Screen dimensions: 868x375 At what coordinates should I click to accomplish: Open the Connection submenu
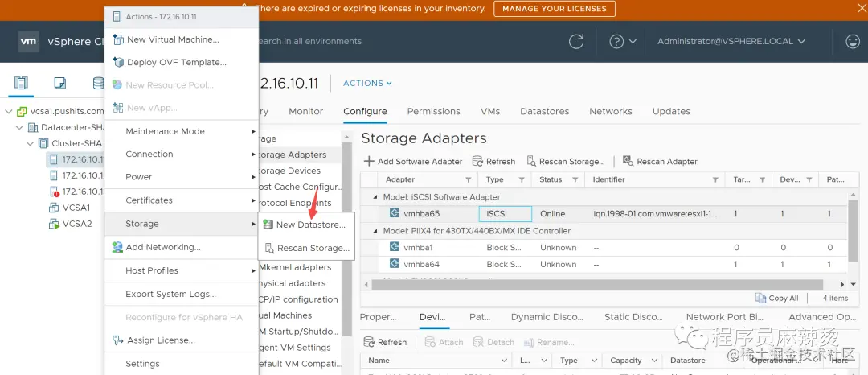[x=181, y=154]
